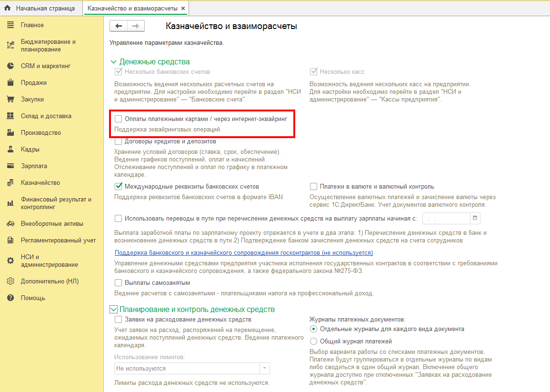This screenshot has height=392, width=550.
Task: Click the Производство factory icon
Action: pyautogui.click(x=10, y=132)
